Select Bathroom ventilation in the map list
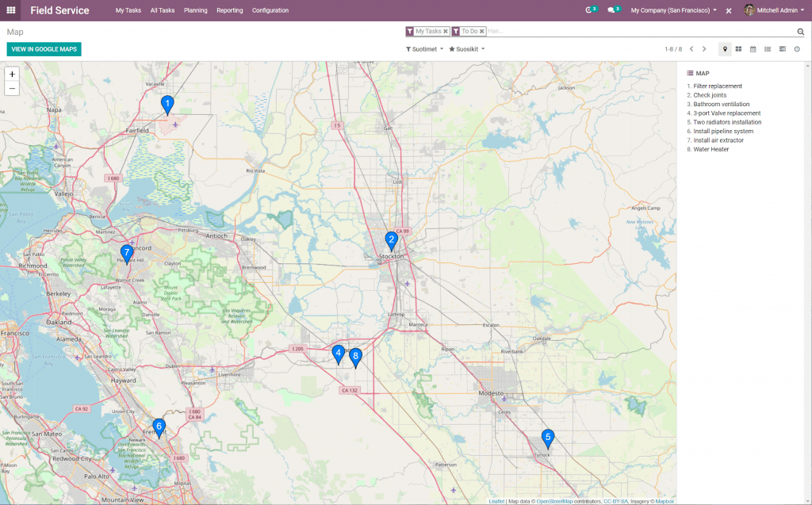Image resolution: width=812 pixels, height=505 pixels. pyautogui.click(x=721, y=104)
